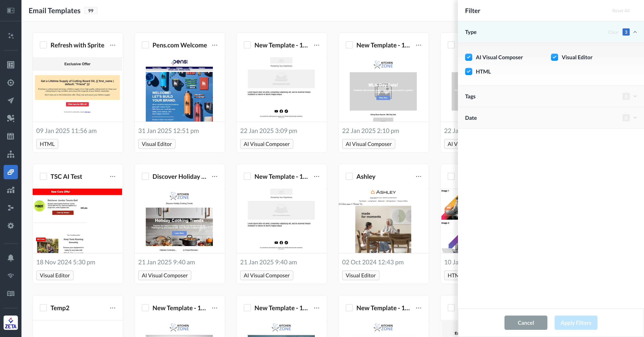Open more options for Discover Holiday template
This screenshot has height=337, width=644.
pos(214,177)
